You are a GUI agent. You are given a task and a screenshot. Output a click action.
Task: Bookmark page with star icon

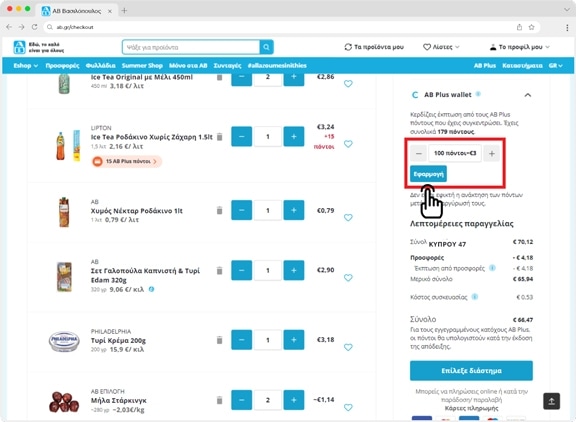point(531,27)
